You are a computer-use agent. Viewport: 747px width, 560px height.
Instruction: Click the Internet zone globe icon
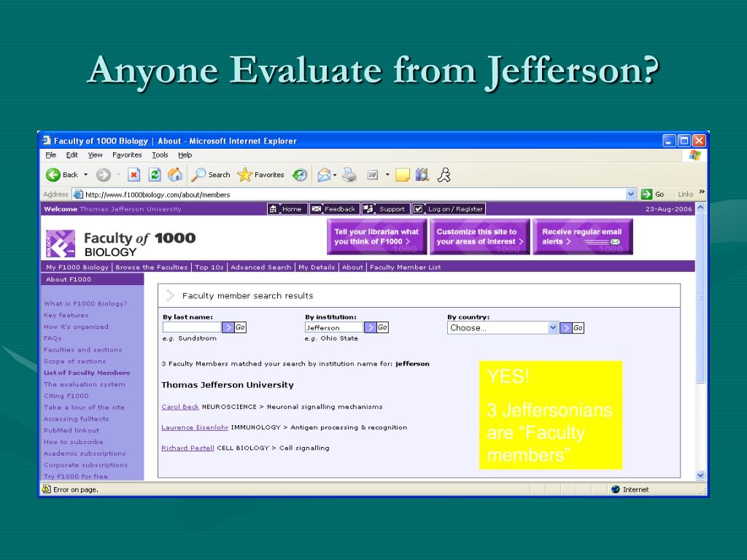[x=616, y=489]
